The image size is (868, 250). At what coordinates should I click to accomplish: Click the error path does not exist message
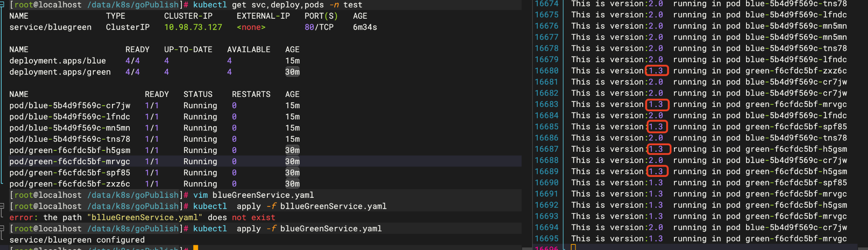click(142, 217)
